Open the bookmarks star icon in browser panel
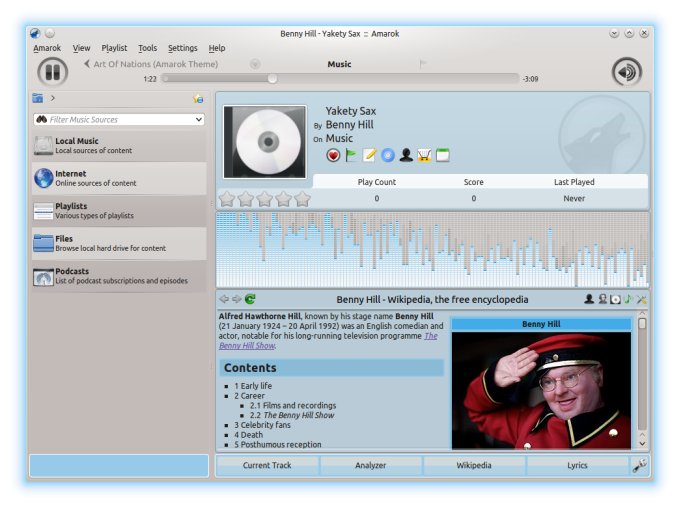 pos(198,98)
